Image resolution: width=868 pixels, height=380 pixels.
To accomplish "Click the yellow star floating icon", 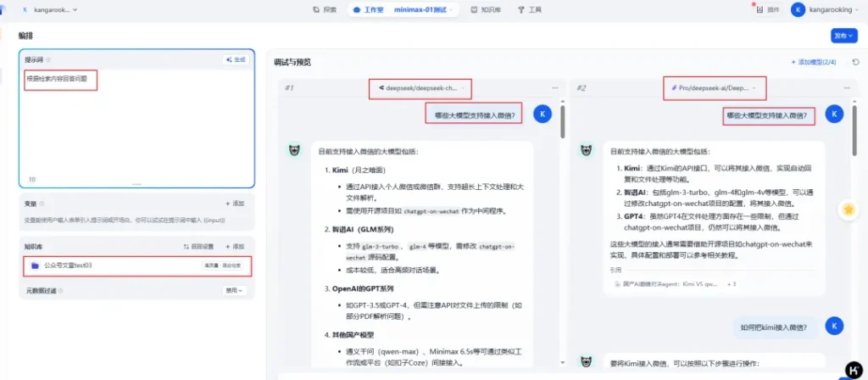I will point(848,209).
